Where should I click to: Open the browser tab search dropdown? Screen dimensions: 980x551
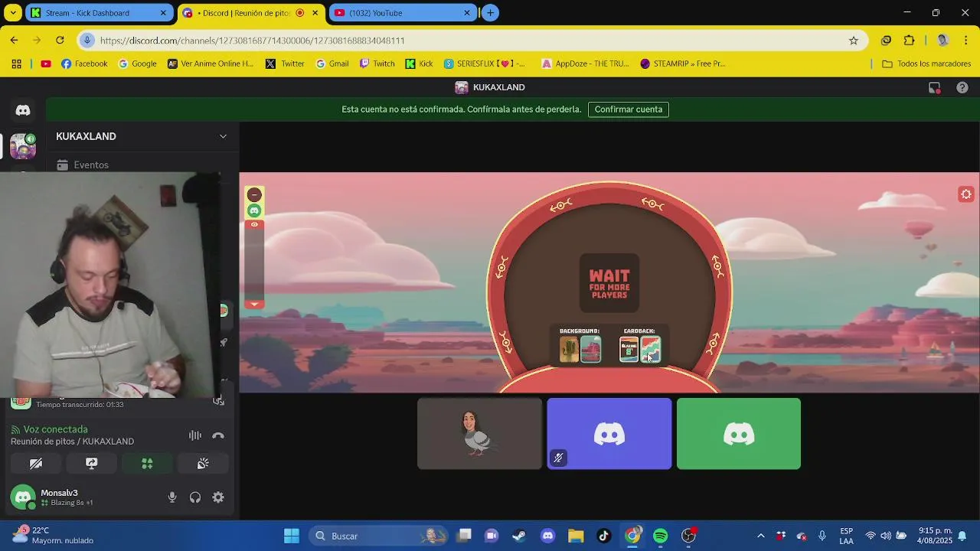pyautogui.click(x=13, y=13)
